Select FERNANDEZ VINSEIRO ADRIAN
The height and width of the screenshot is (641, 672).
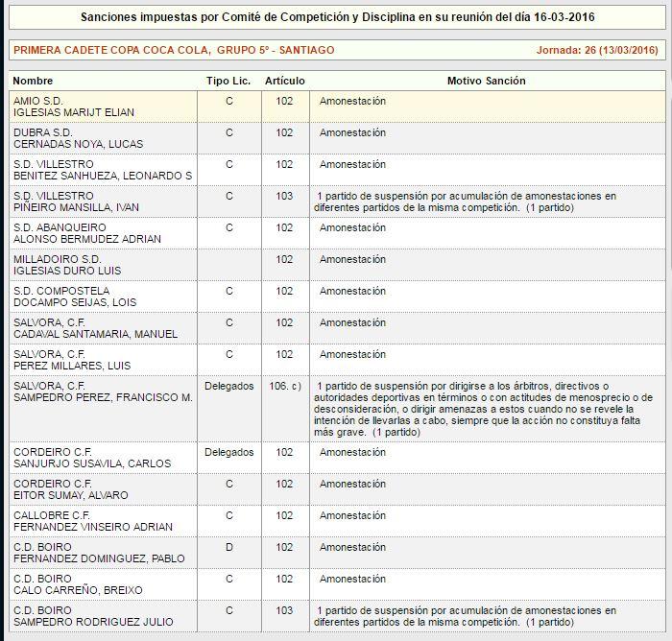[x=93, y=528]
